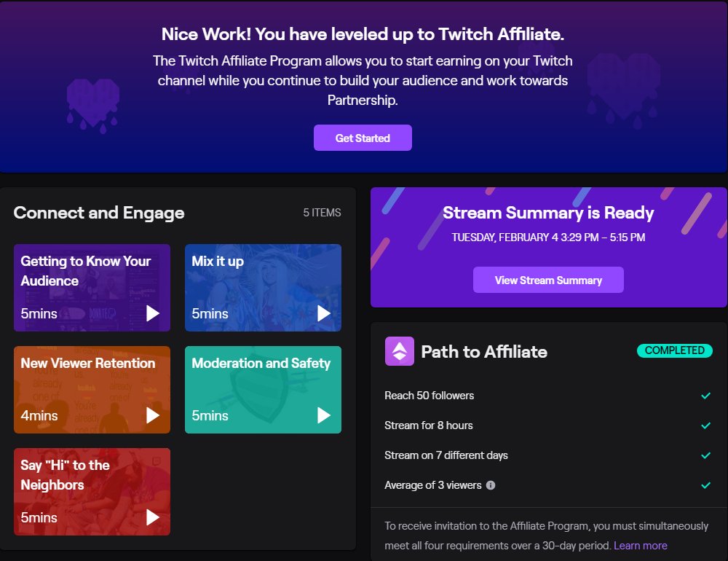728x561 pixels.
Task: Click the Tuesday, February 4 stream time
Action: 548,238
